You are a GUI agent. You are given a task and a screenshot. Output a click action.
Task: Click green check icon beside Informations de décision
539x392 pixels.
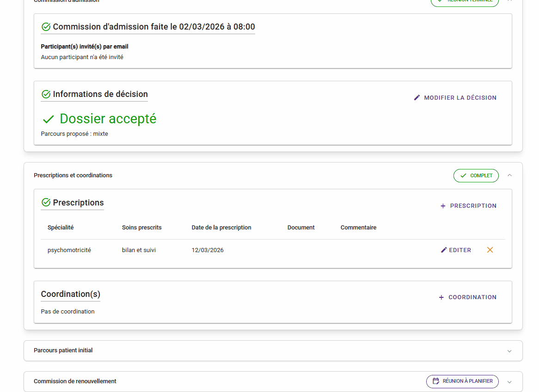46,94
